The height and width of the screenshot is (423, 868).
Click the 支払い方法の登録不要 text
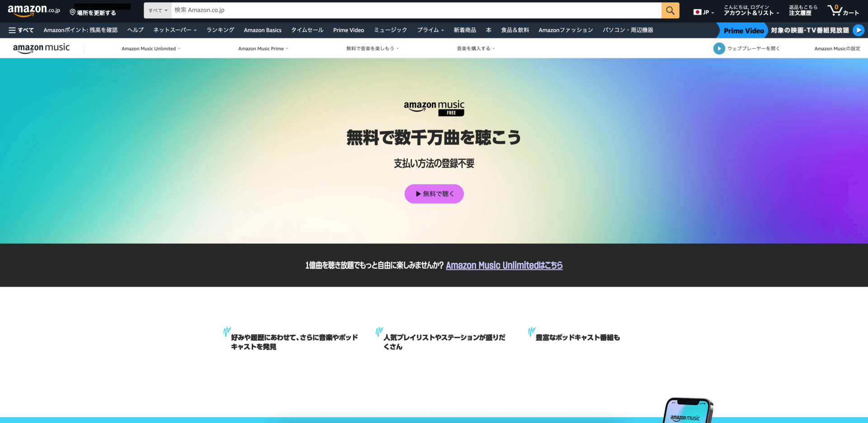tap(434, 164)
